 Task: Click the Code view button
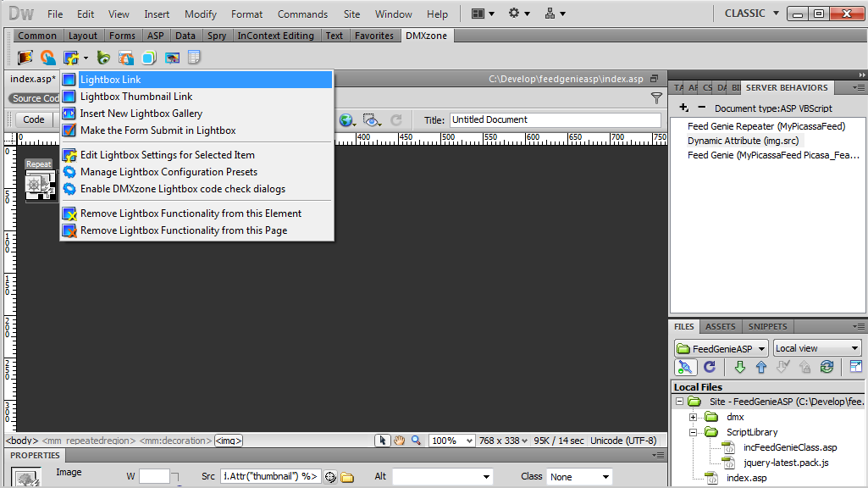pos(34,119)
